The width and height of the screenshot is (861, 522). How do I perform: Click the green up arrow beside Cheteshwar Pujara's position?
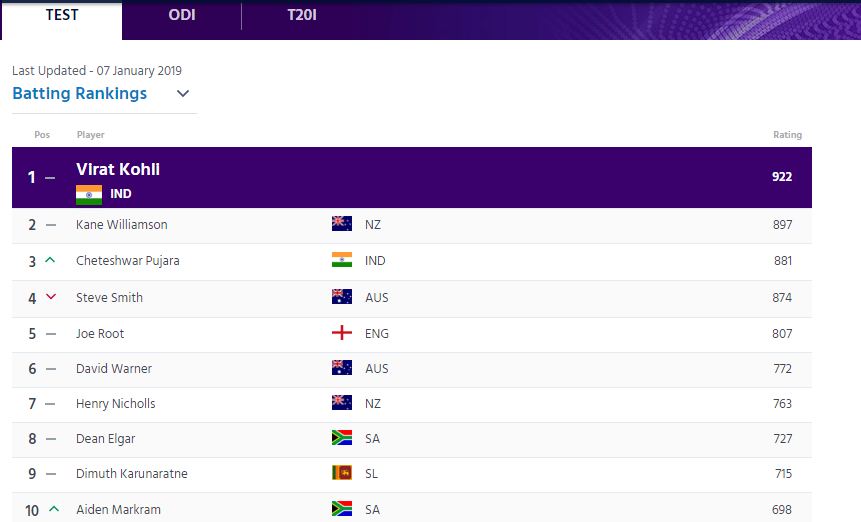tap(50, 260)
